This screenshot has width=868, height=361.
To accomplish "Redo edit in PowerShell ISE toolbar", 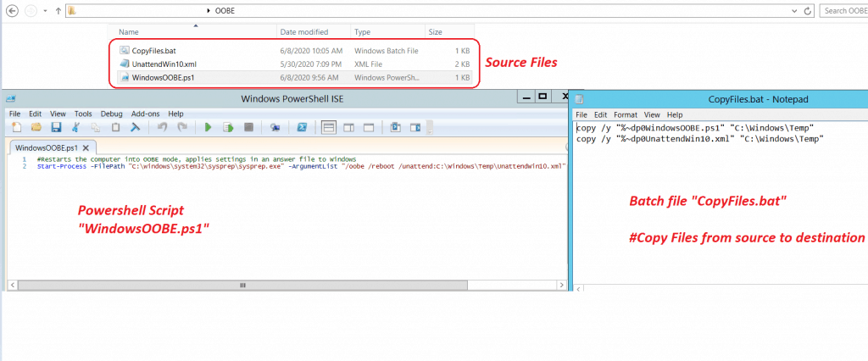I will 181,127.
